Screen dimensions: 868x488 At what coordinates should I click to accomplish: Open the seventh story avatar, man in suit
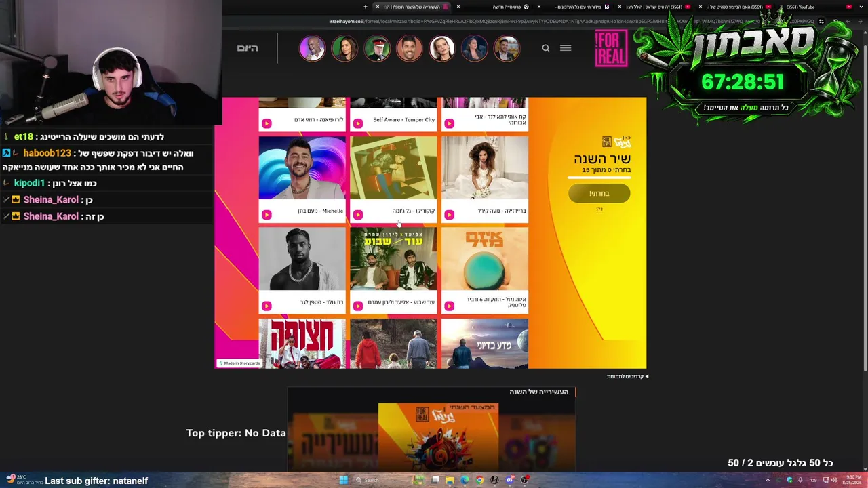tap(507, 48)
